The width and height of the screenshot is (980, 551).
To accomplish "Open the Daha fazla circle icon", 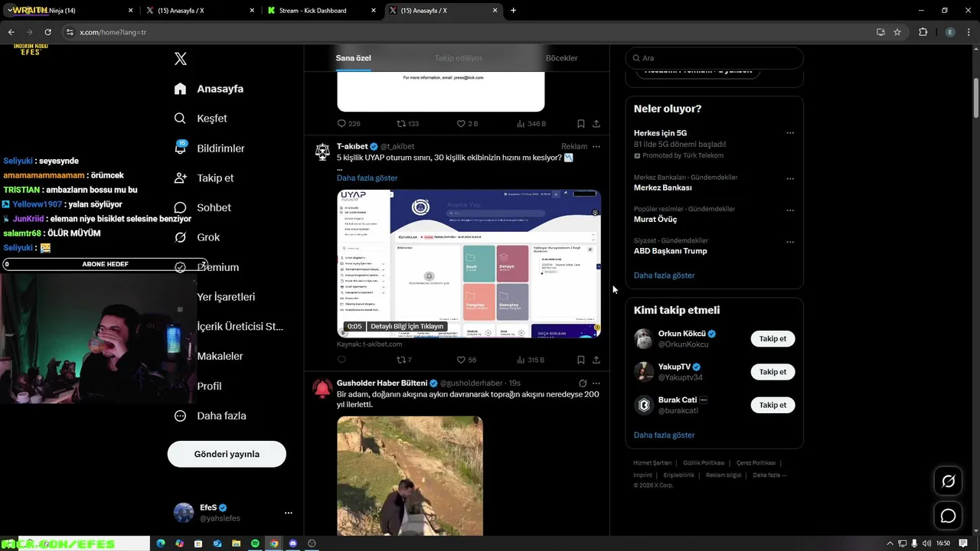I will (180, 416).
